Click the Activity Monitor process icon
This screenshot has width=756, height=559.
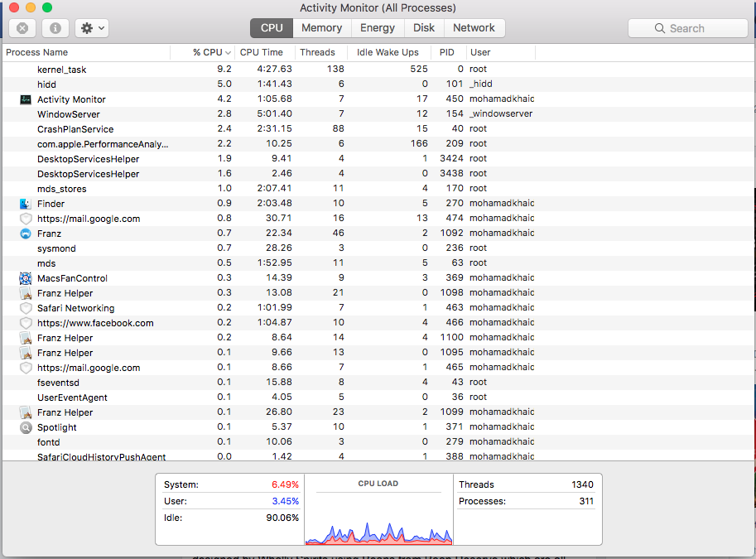click(x=26, y=99)
